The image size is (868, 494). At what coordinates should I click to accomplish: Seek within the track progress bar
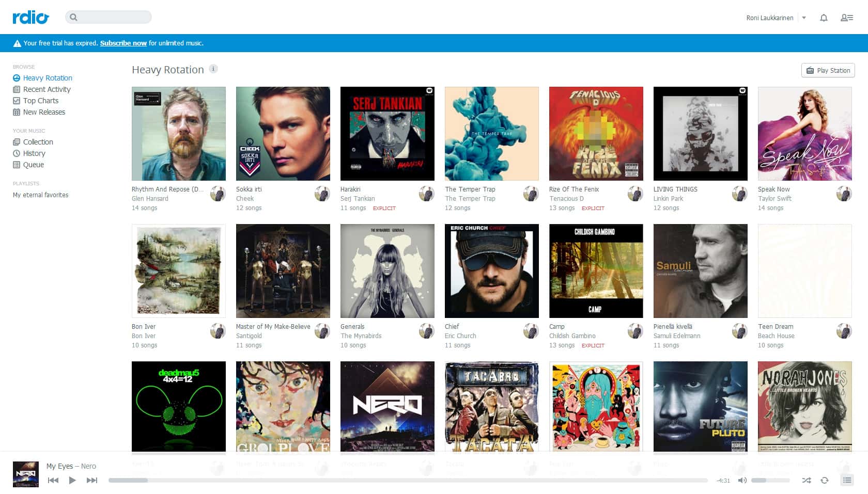point(408,481)
